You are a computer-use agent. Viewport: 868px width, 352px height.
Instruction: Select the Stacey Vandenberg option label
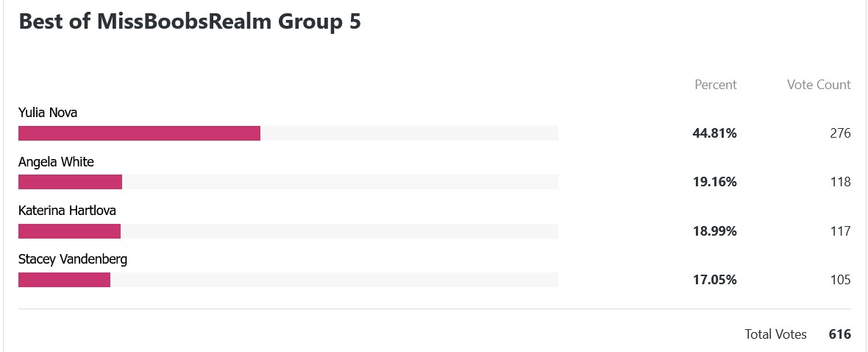click(x=73, y=259)
